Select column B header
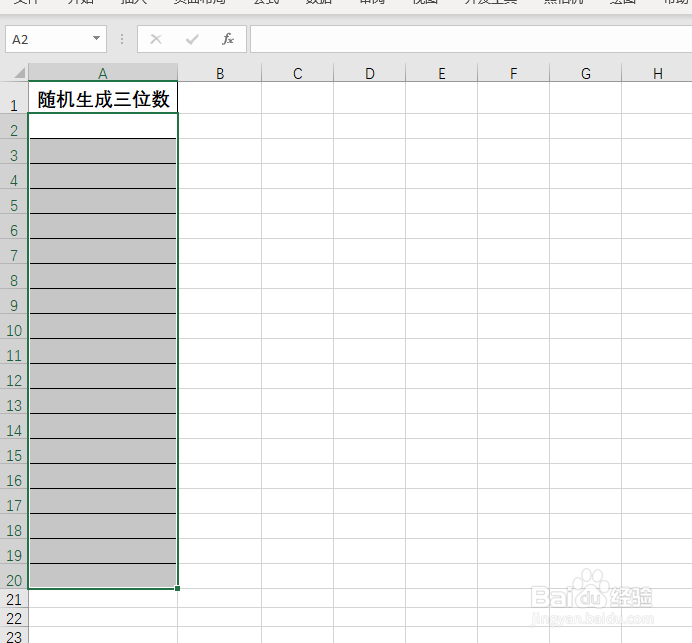This screenshot has height=643, width=692. click(220, 73)
